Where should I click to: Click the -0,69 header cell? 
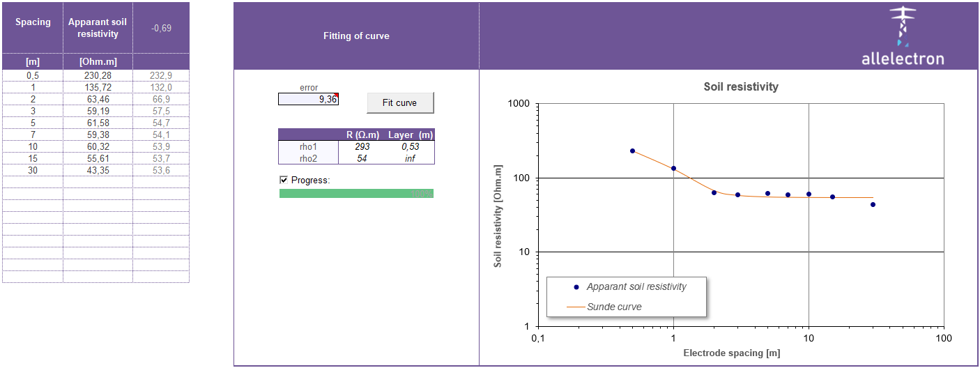(161, 28)
